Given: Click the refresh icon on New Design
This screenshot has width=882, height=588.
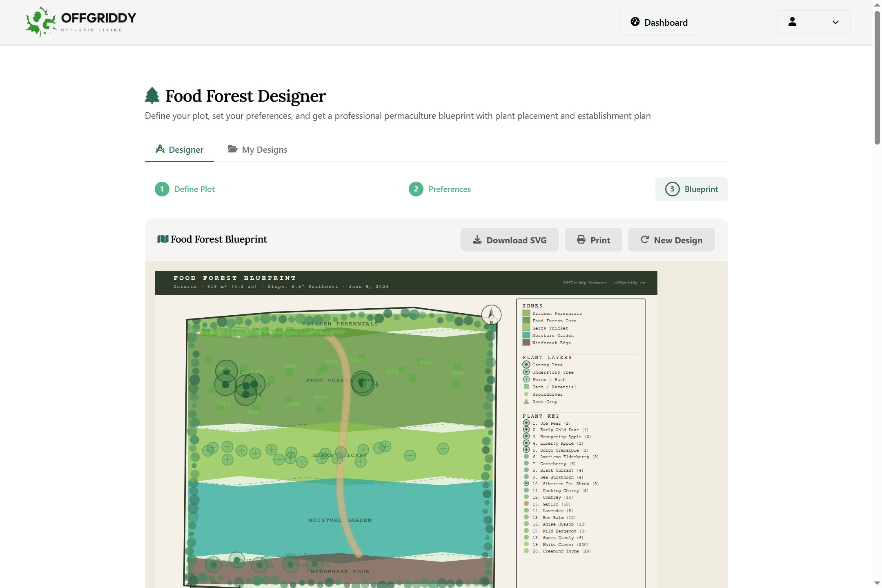Looking at the screenshot, I should [x=644, y=239].
